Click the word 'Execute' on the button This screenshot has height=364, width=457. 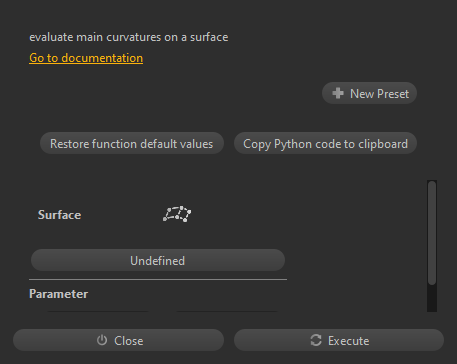point(348,341)
